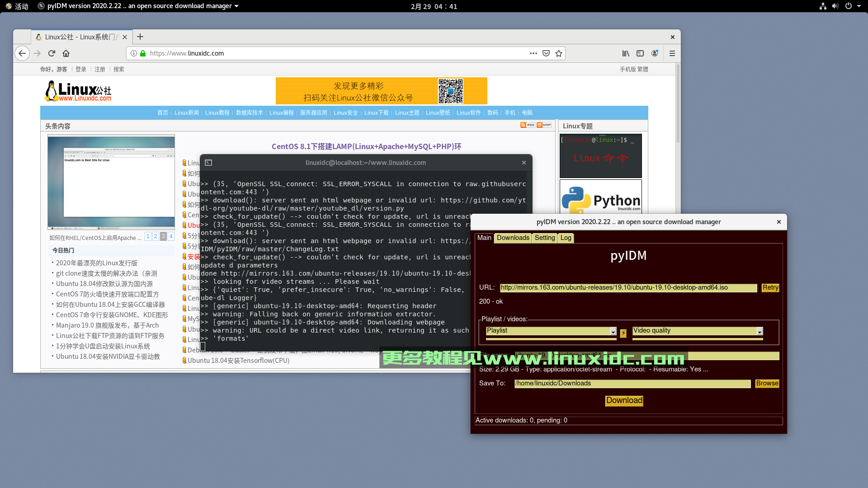Switch to the Downloads tab in pyIDM
868x488 pixels.
[x=513, y=238]
